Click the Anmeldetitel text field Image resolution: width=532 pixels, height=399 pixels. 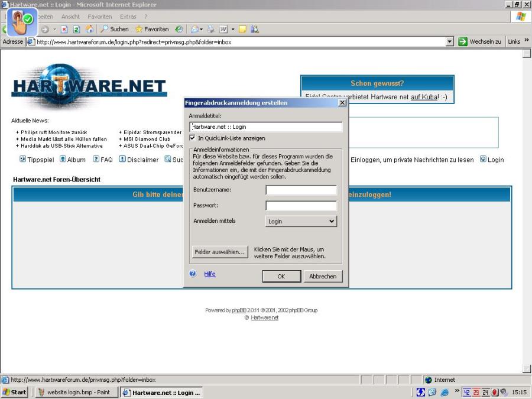(x=265, y=127)
